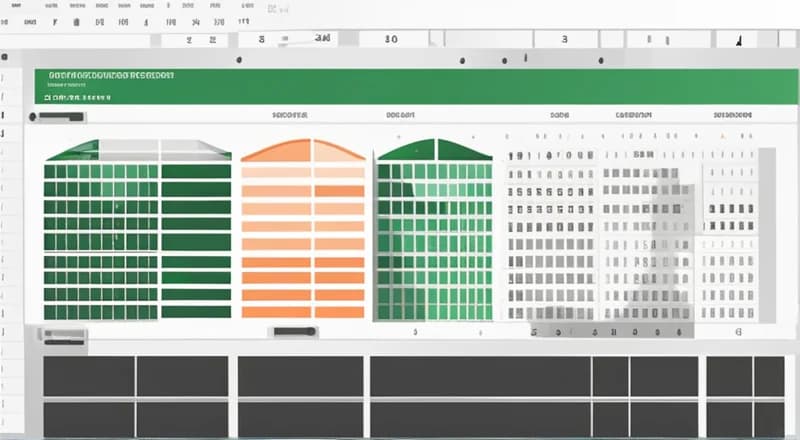Click the top-left dark tile in bottom panel

point(88,376)
